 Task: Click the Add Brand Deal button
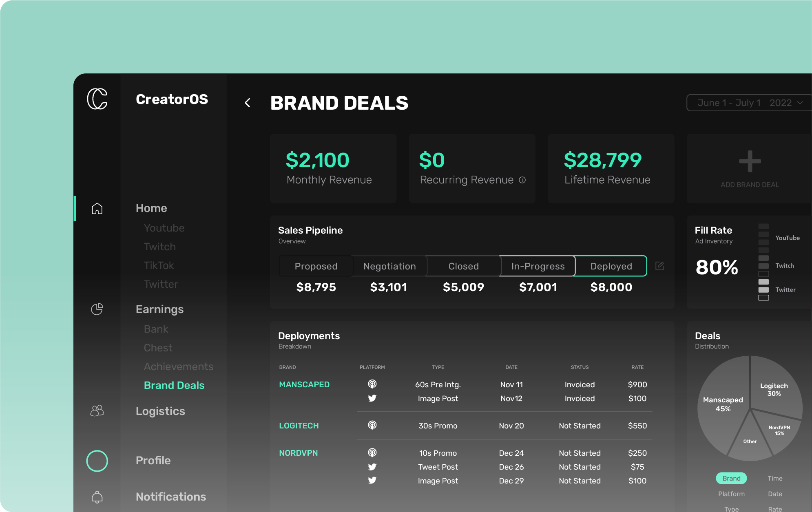click(x=750, y=168)
